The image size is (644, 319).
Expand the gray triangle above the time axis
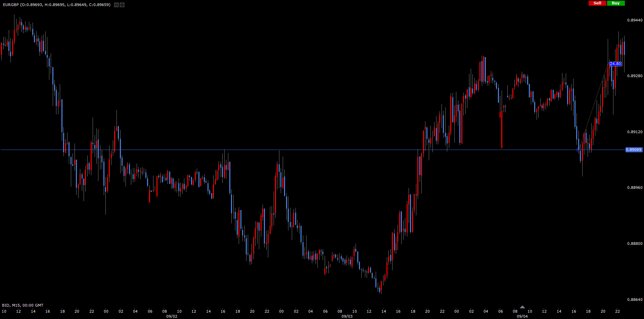pyautogui.click(x=522, y=307)
